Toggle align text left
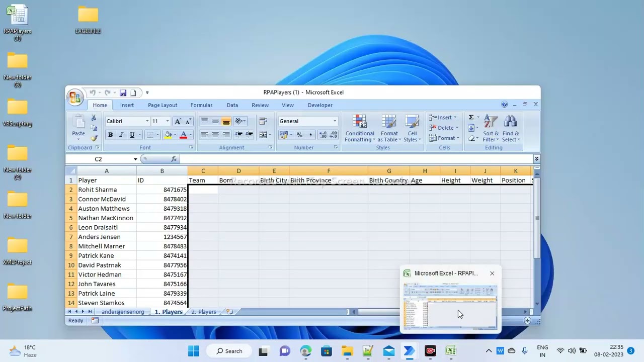 [204, 135]
